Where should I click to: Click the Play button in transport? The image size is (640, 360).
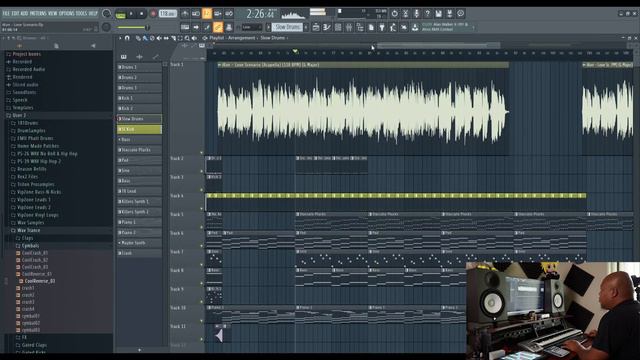tap(131, 14)
